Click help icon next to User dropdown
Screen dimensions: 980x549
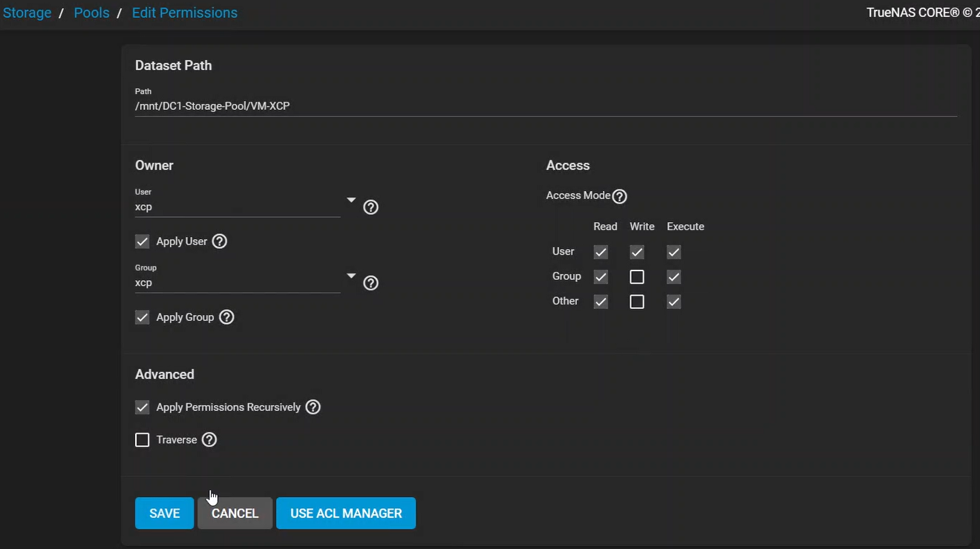(x=371, y=207)
